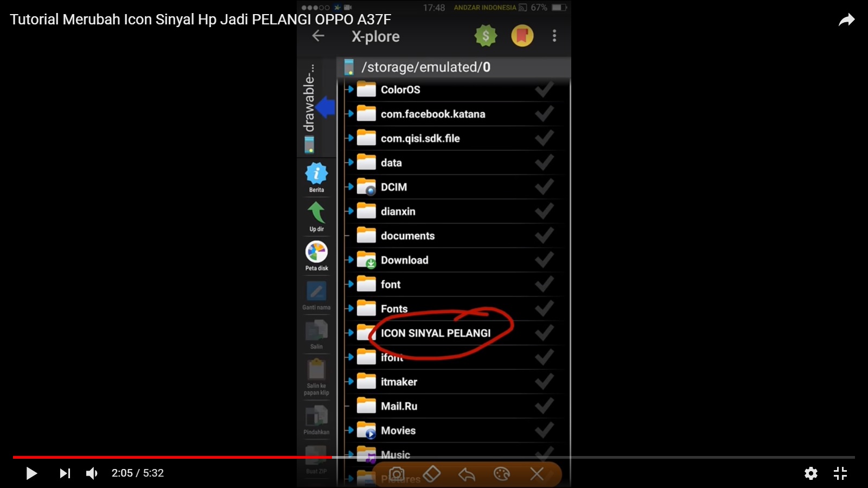
Task: Open the red bookmark icon in header
Action: point(522,36)
